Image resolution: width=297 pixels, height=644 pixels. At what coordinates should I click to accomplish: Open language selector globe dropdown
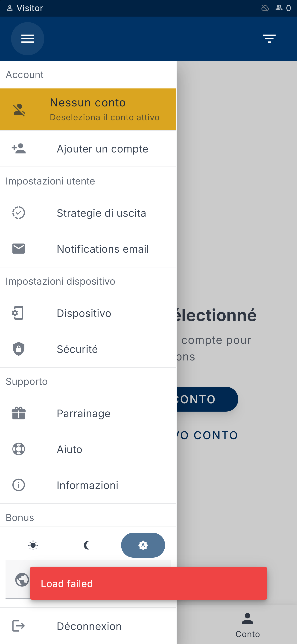(22, 580)
